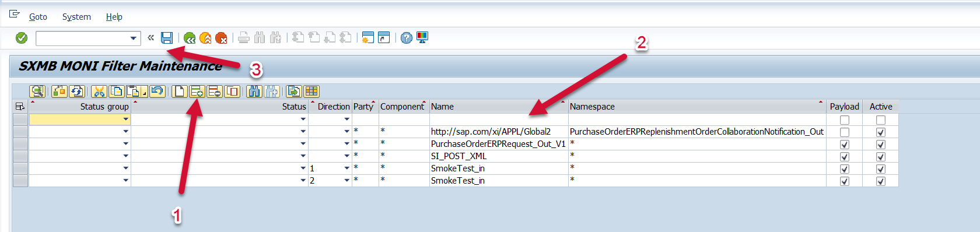Viewport: 980px width, 232px height.
Task: Click the Undo arrow icon in grid toolbar
Action: (x=157, y=92)
